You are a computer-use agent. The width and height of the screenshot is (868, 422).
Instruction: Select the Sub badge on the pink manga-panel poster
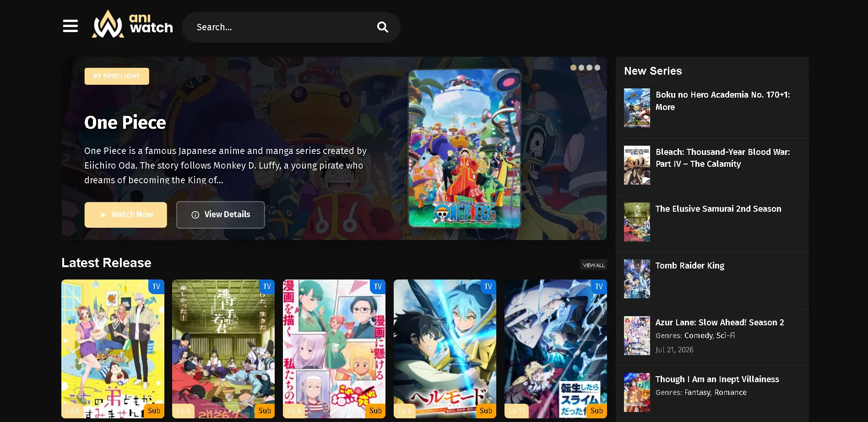tap(375, 411)
